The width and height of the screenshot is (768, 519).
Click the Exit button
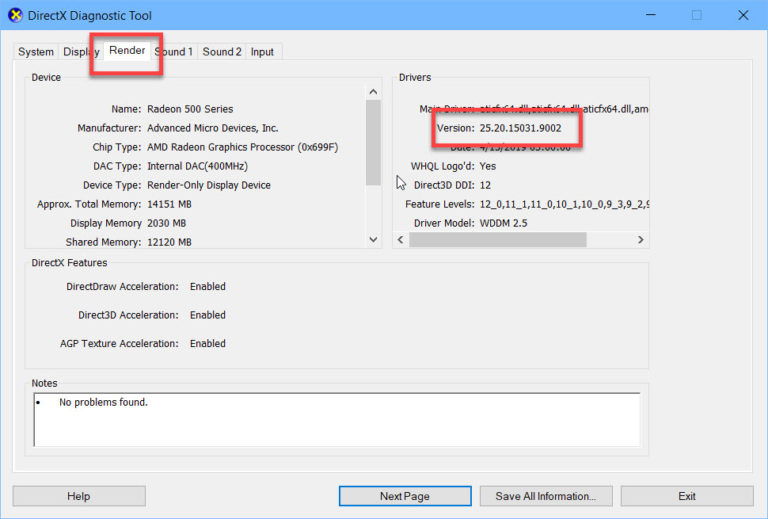[687, 496]
